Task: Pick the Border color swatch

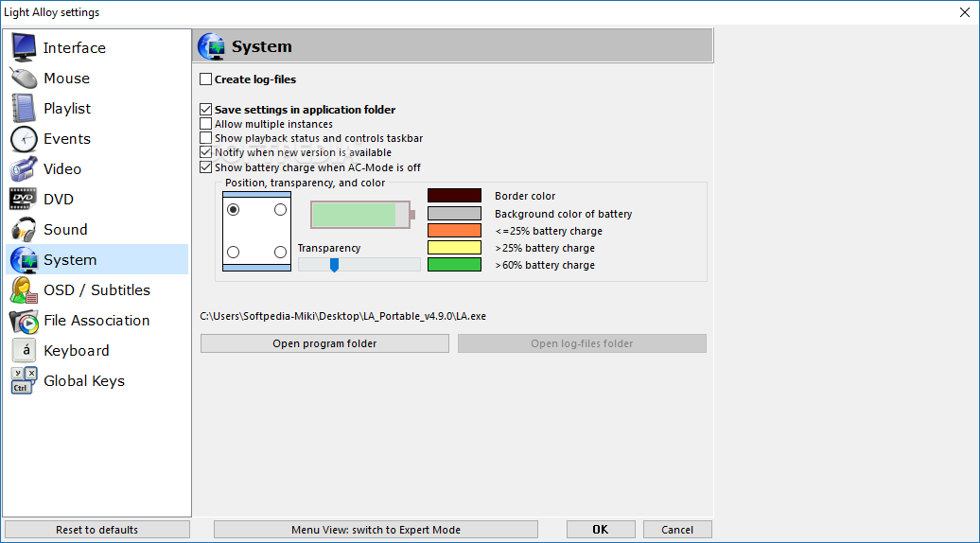Action: tap(454, 196)
